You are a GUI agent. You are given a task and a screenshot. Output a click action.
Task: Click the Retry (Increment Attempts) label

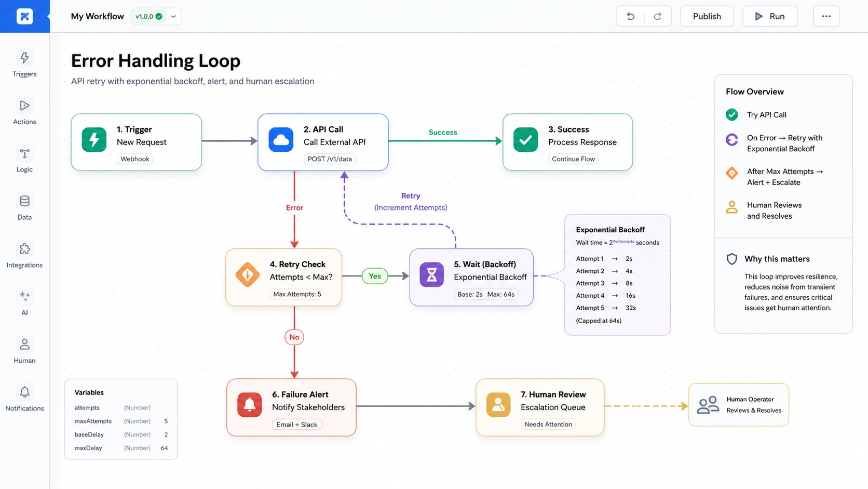pyautogui.click(x=411, y=202)
